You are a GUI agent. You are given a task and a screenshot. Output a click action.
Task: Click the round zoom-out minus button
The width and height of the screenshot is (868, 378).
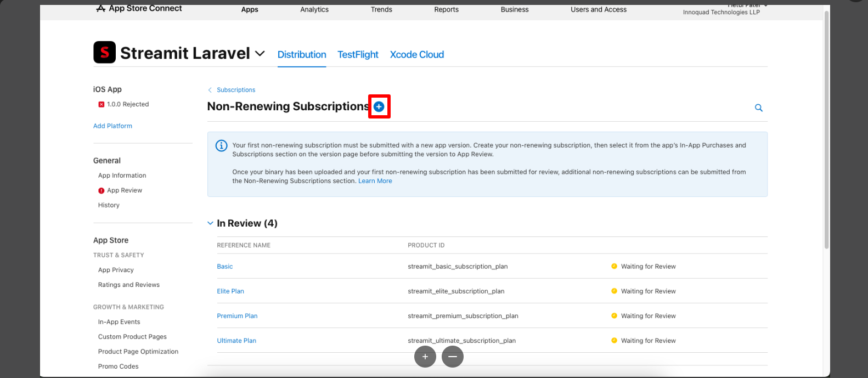coord(453,357)
